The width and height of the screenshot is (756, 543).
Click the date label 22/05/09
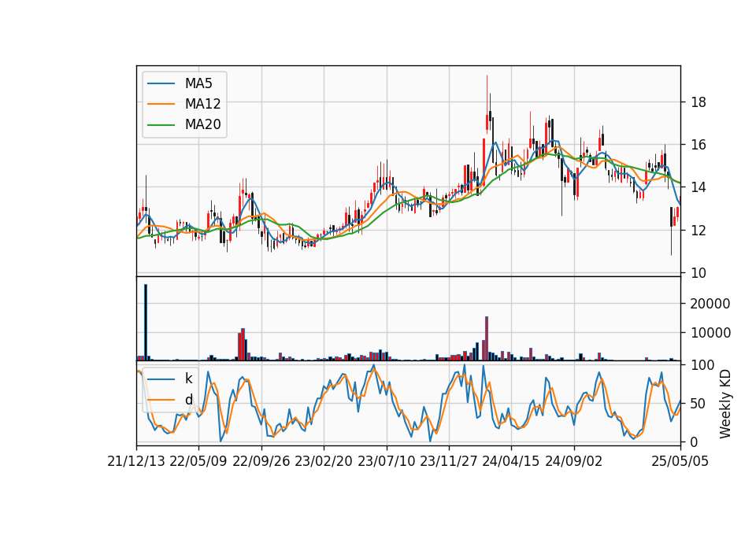click(x=198, y=462)
